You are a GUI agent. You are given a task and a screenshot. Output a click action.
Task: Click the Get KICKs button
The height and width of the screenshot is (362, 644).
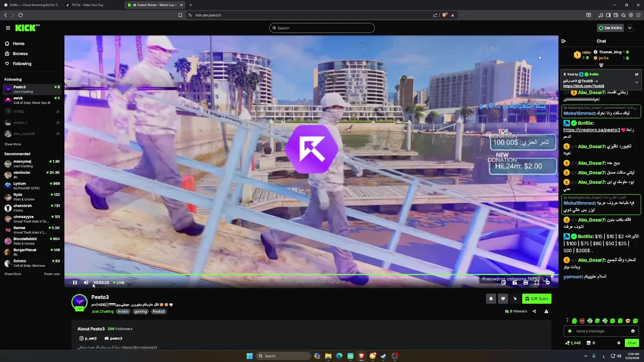click(610, 28)
